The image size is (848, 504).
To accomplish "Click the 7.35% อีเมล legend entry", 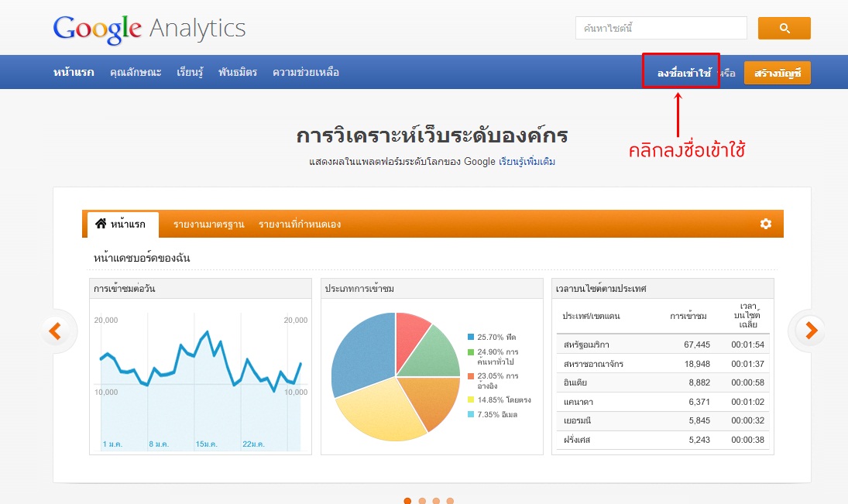I will tap(493, 415).
